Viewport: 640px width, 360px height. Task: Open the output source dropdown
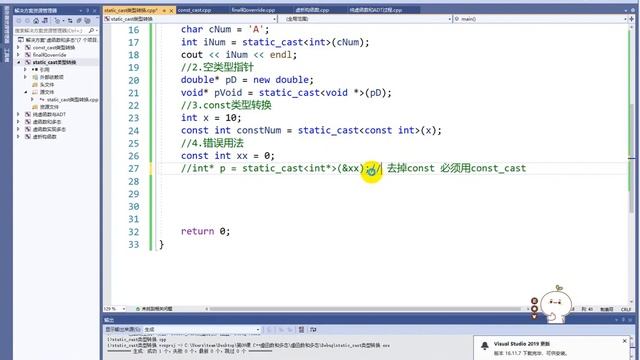(x=258, y=329)
